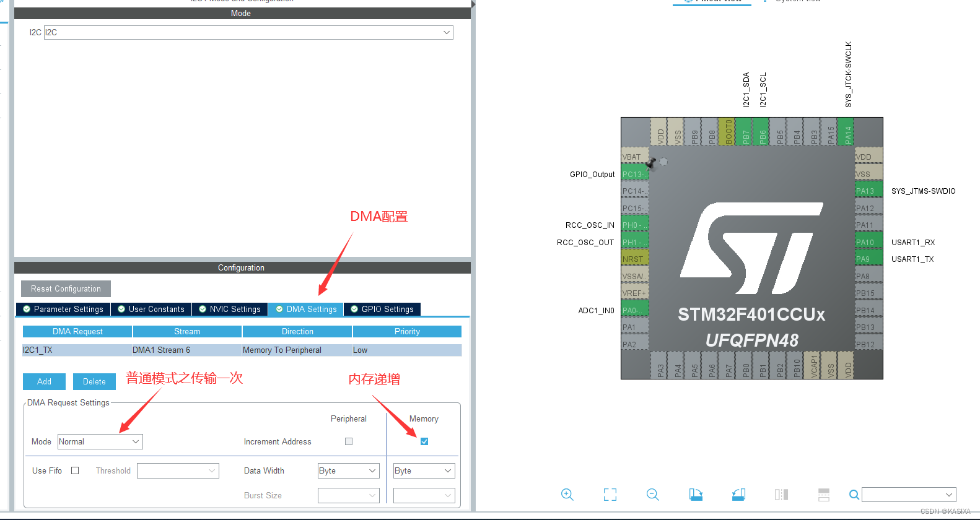The height and width of the screenshot is (520, 980).
Task: Select the PC14 pin on the chip
Action: pos(635,191)
